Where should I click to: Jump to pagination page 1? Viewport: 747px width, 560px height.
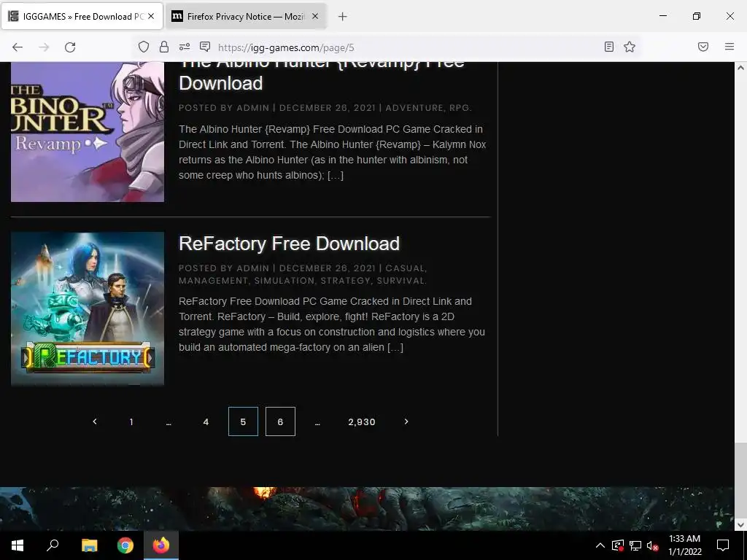[131, 421]
